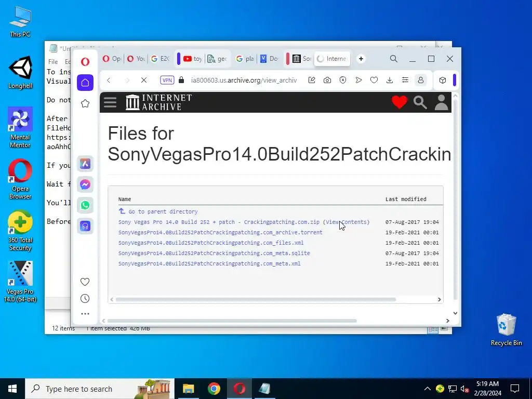Click the tab search magnifier icon

pos(394,59)
